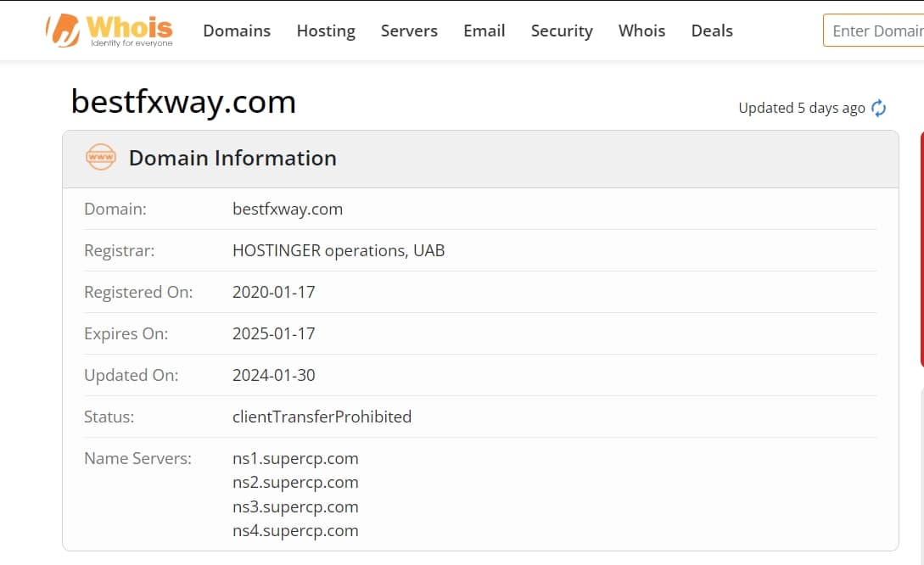
Task: Click the clientTransferProhibited status value
Action: (x=322, y=417)
